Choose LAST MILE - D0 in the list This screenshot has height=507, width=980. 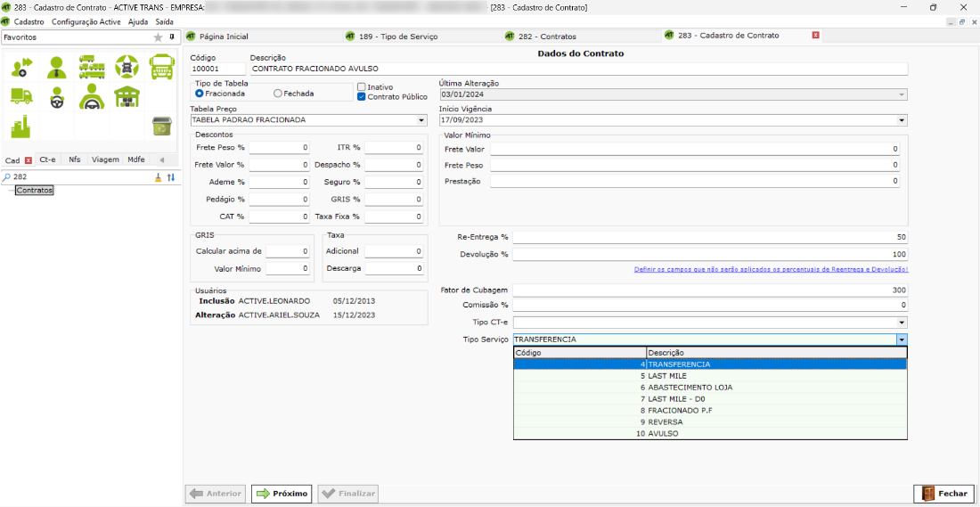point(710,398)
